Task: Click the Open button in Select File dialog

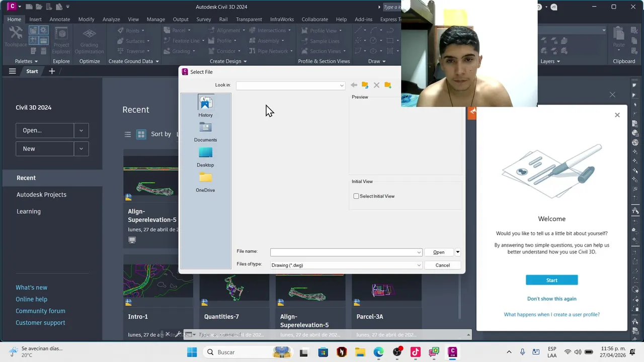Action: [439, 252]
